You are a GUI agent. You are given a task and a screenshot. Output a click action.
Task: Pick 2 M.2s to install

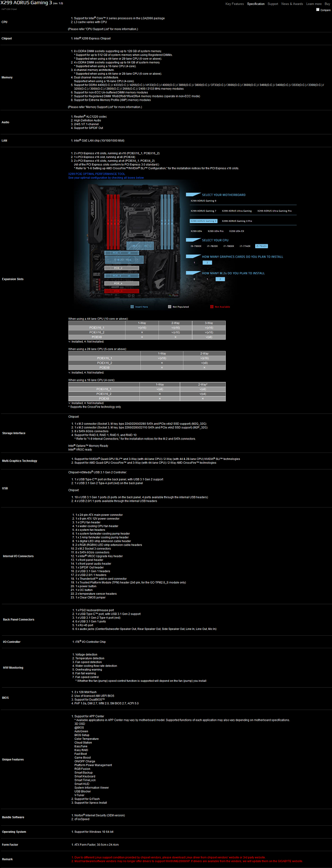(x=220, y=279)
